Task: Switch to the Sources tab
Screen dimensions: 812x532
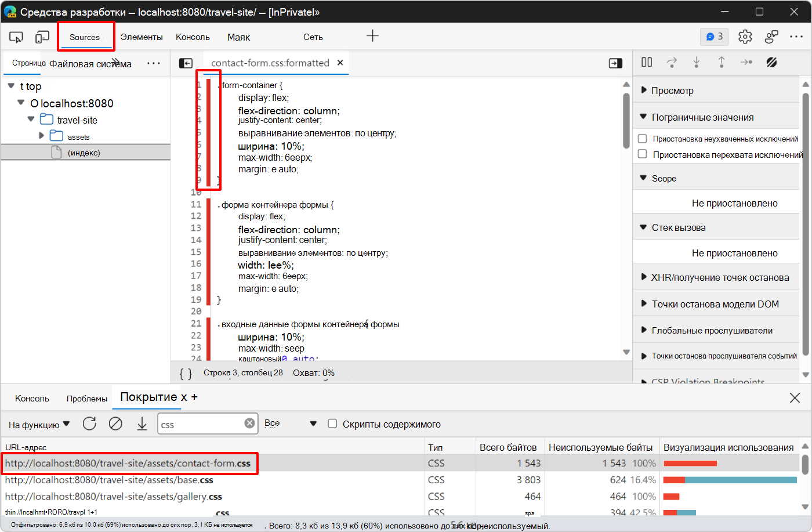Action: 85,37
